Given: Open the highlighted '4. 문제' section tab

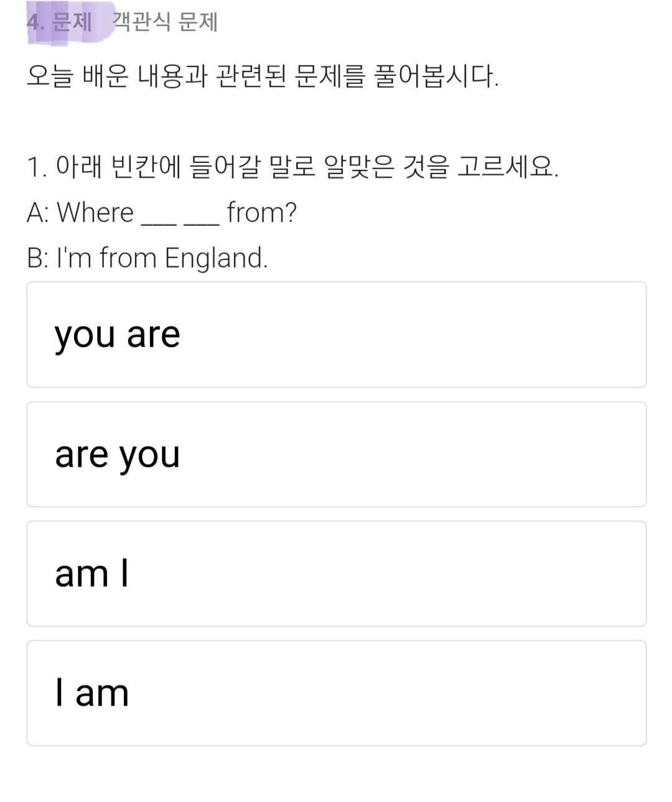Looking at the screenshot, I should (60, 22).
